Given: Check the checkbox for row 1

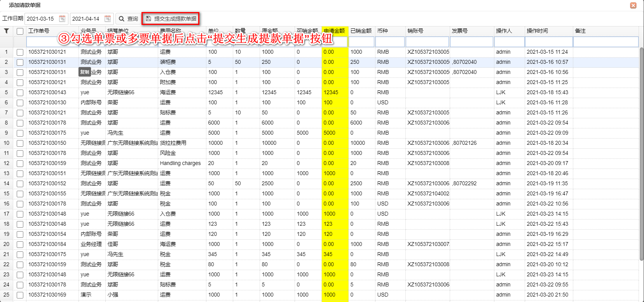Looking at the screenshot, I should pos(20,52).
